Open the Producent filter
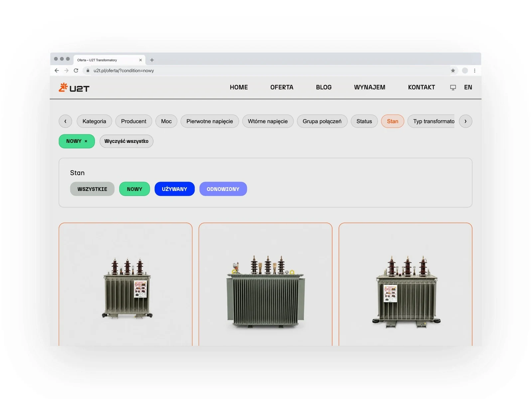Image resolution: width=532 pixels, height=399 pixels. coord(134,121)
